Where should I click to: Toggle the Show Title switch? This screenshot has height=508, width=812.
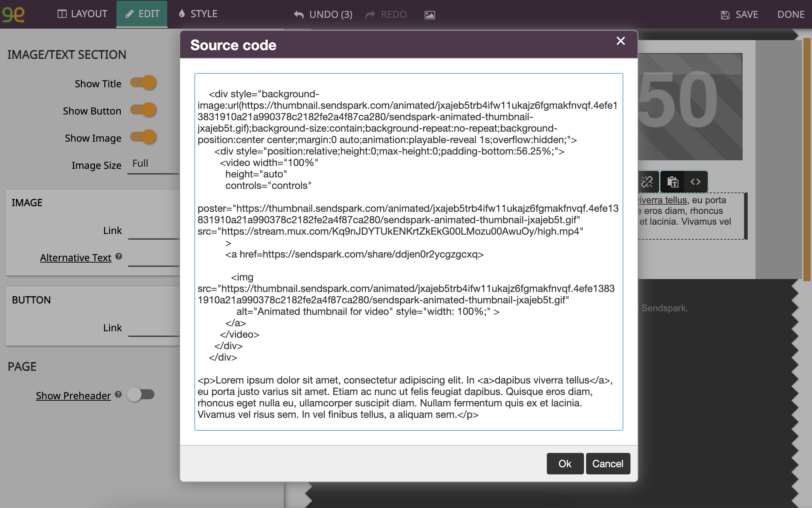coord(143,83)
